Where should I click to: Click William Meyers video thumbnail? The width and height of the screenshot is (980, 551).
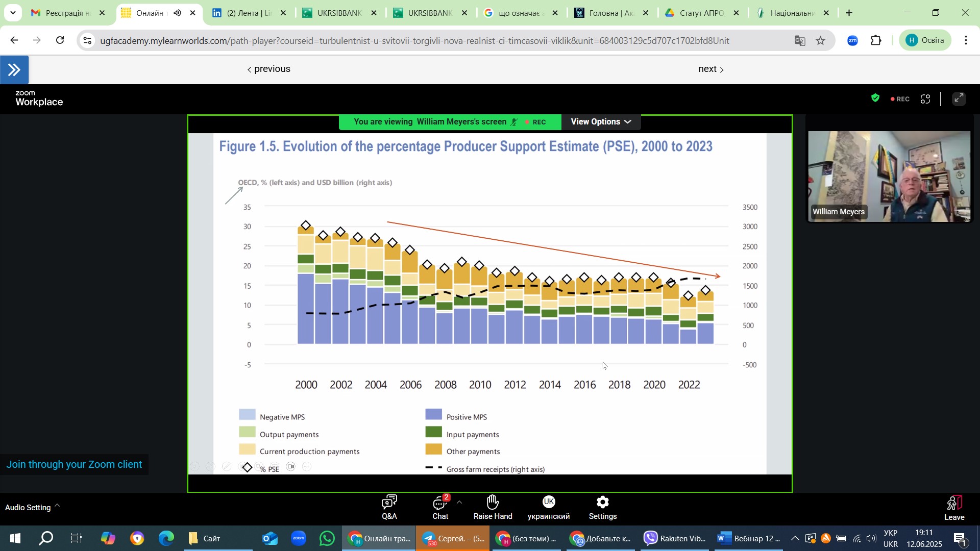890,177
